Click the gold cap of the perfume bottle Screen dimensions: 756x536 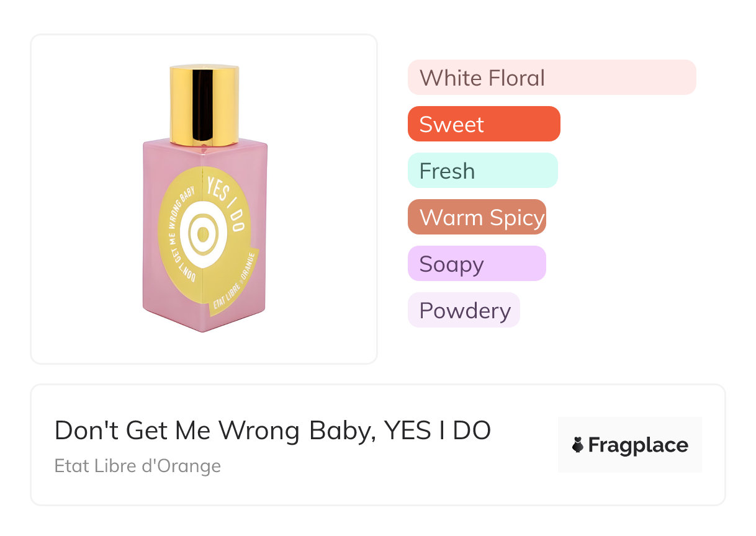[x=204, y=104]
